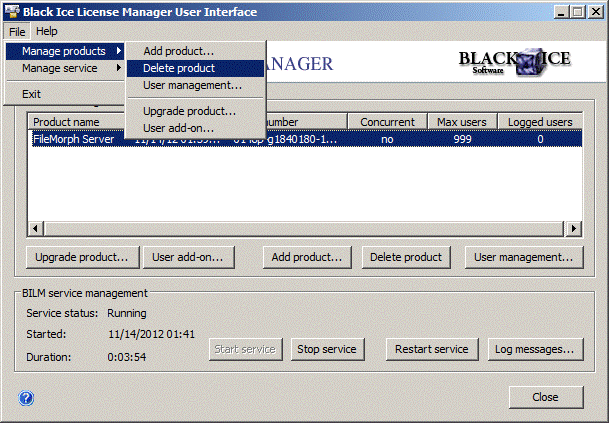Click the Add product... button below the list

click(x=307, y=257)
